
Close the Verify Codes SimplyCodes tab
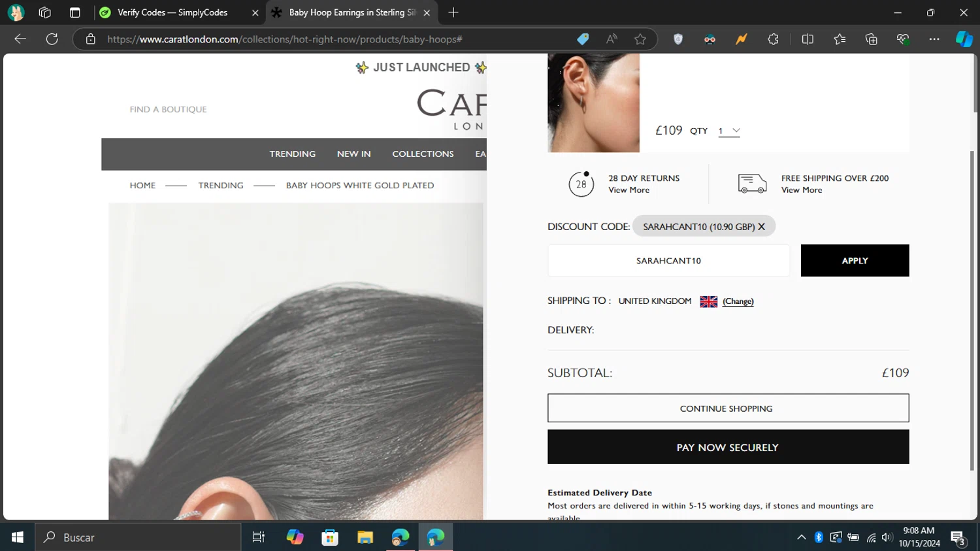pyautogui.click(x=255, y=12)
